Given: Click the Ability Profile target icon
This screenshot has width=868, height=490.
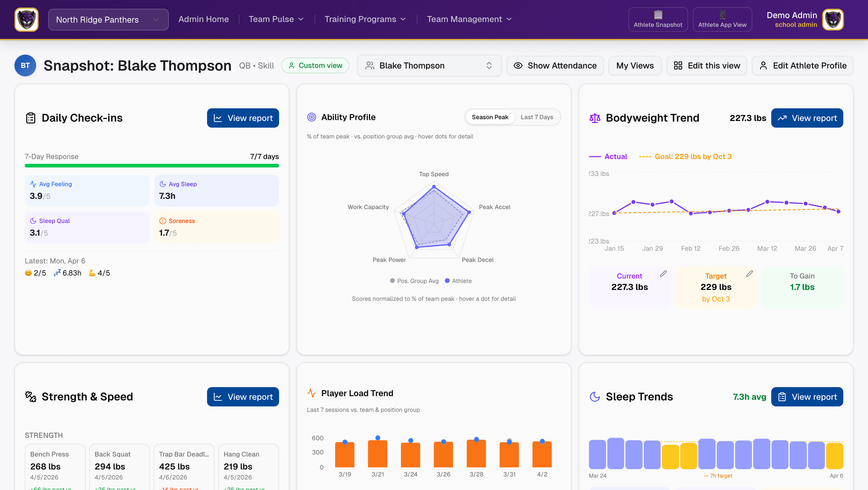Looking at the screenshot, I should coord(311,117).
